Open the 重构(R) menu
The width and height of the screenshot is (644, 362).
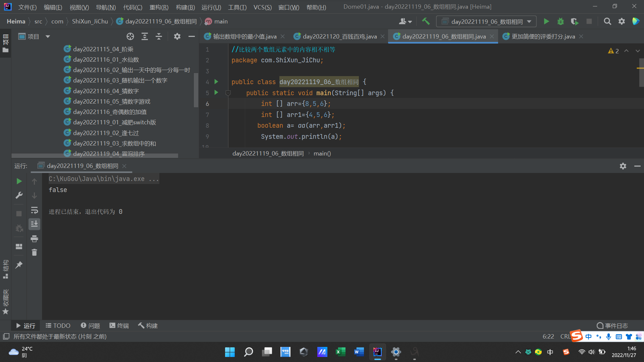pyautogui.click(x=159, y=7)
